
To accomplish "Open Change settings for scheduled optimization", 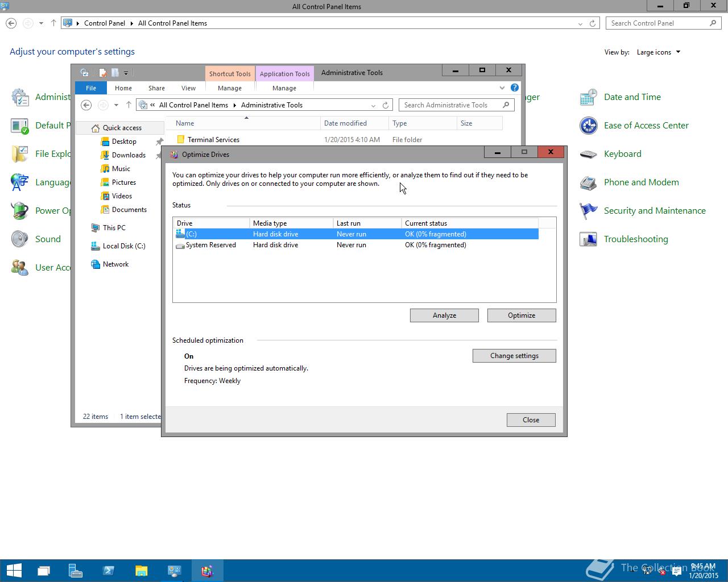I will tap(514, 356).
